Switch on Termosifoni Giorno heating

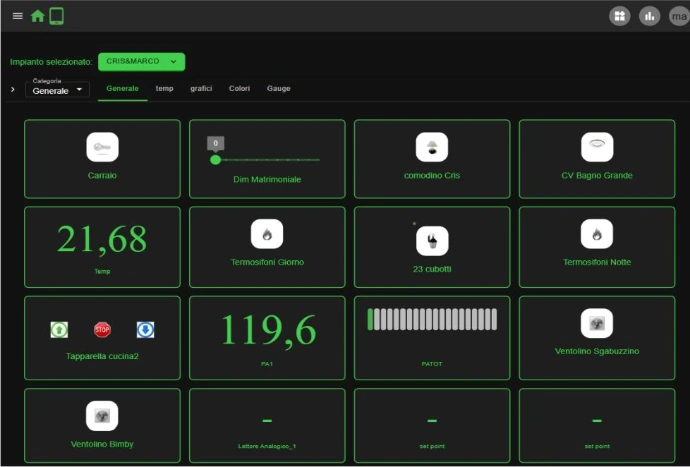[x=267, y=234]
